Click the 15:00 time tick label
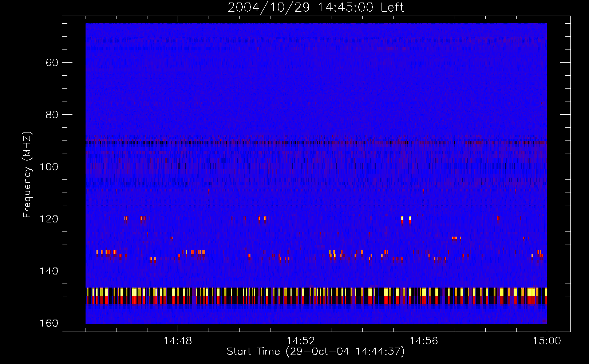The image size is (589, 364). click(x=547, y=341)
